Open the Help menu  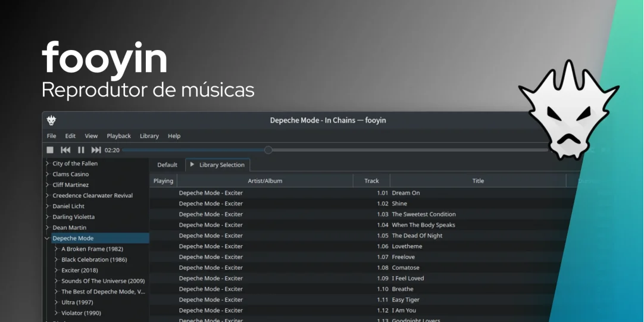(174, 136)
